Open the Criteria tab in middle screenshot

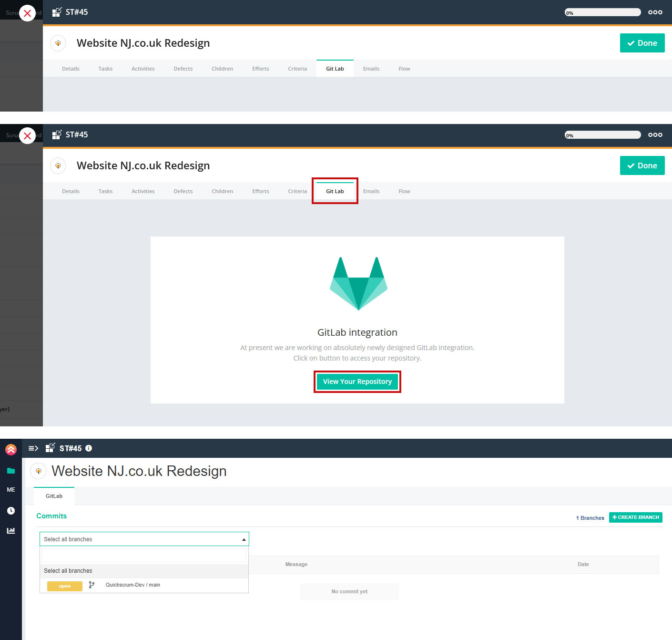point(297,191)
